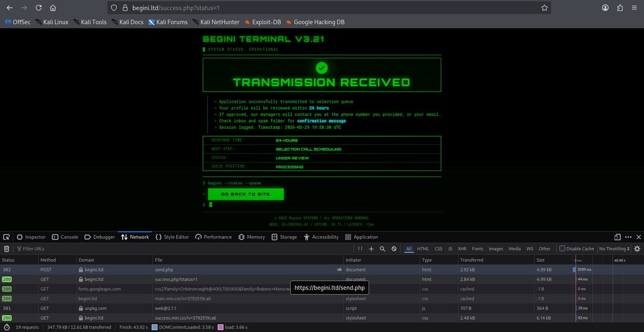Filter requests by Media
Screen dimensions: 644x332
click(x=515, y=248)
